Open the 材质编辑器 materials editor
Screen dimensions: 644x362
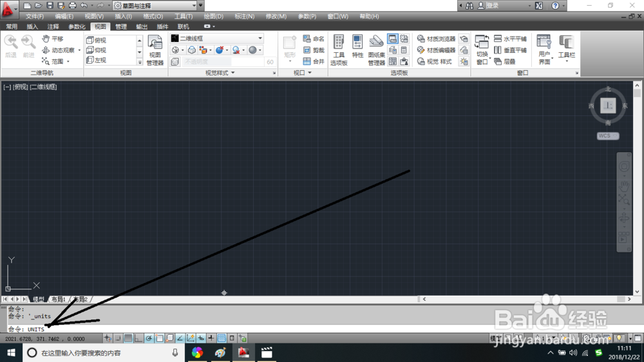436,50
